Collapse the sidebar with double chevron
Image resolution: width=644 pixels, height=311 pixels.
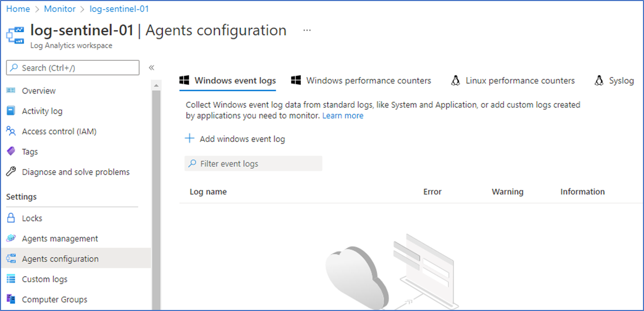tap(151, 68)
